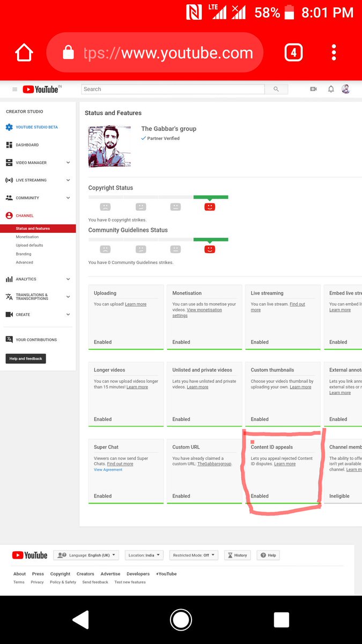Click the Community people icon

[9, 198]
